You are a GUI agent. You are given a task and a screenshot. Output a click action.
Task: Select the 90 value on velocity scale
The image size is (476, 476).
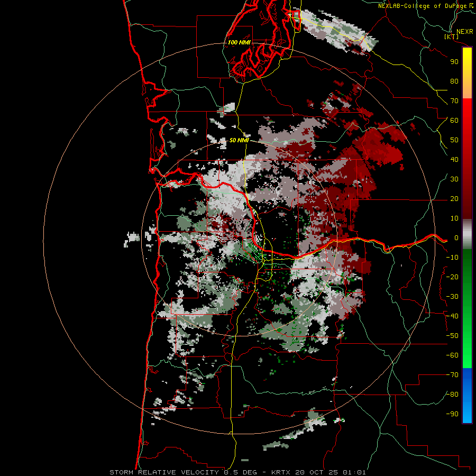[x=454, y=62]
